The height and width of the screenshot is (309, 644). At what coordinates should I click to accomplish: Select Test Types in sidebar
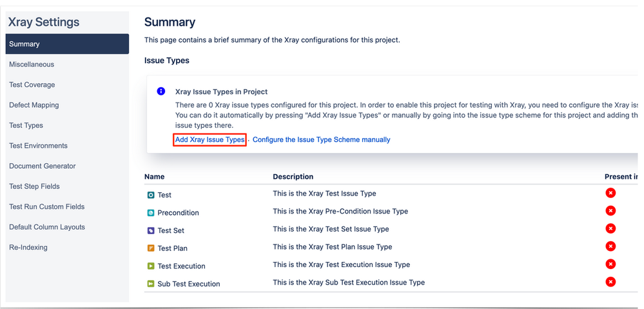(x=26, y=125)
